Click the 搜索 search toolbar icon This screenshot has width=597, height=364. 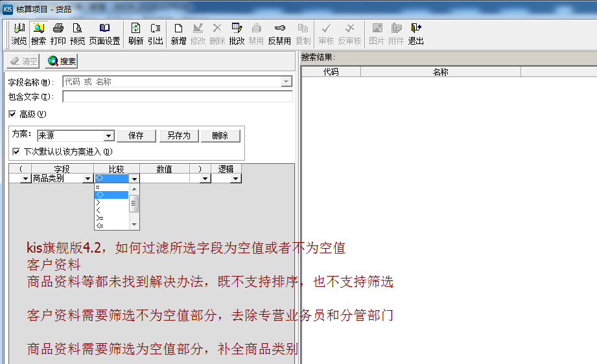(x=38, y=34)
